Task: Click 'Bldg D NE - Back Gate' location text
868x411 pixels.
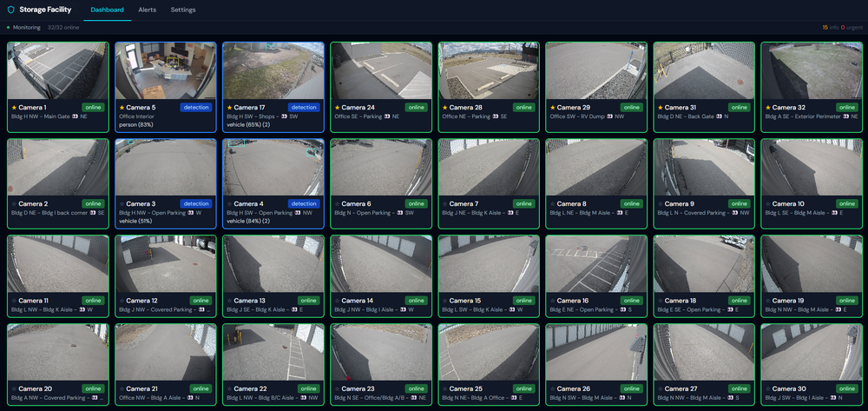Action: click(686, 117)
